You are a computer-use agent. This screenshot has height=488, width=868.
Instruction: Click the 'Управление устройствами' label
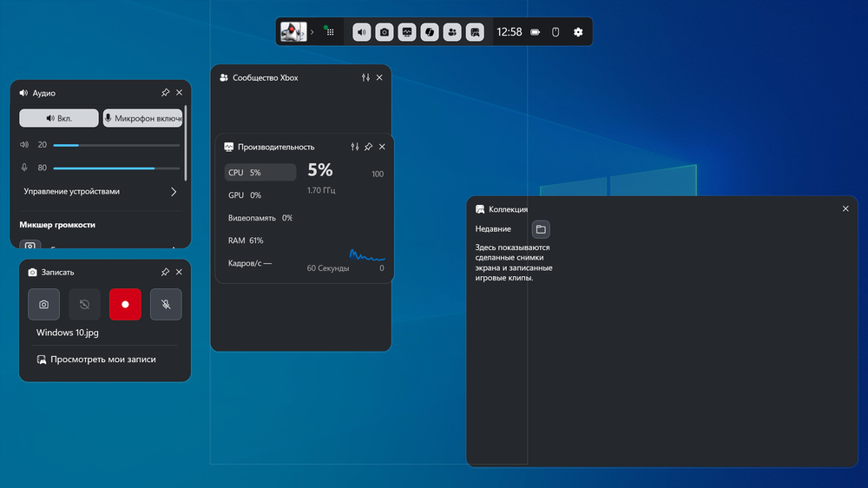(71, 191)
